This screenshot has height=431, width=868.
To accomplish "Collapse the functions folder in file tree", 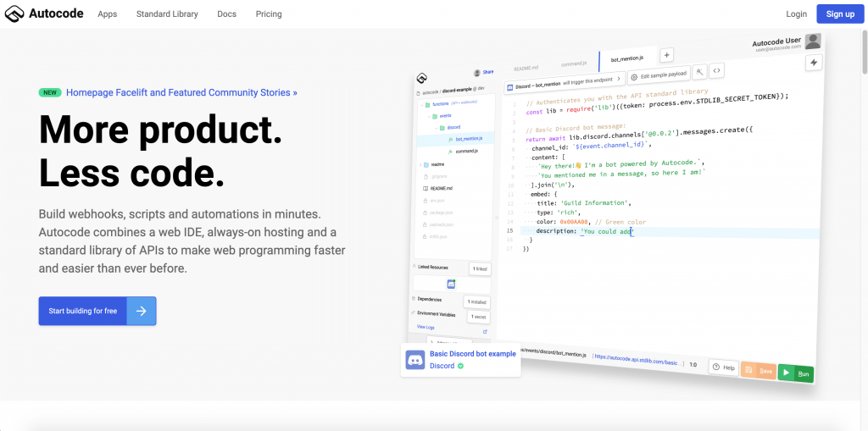I will 440,103.
